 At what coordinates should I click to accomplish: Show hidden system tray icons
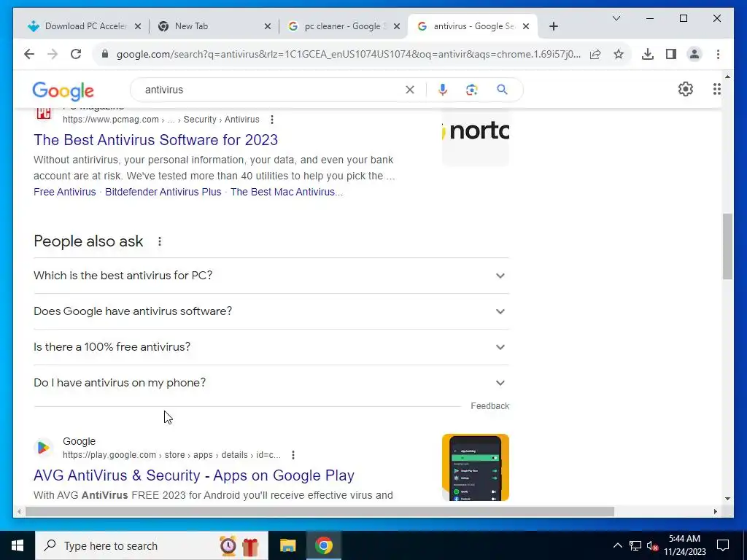(617, 545)
